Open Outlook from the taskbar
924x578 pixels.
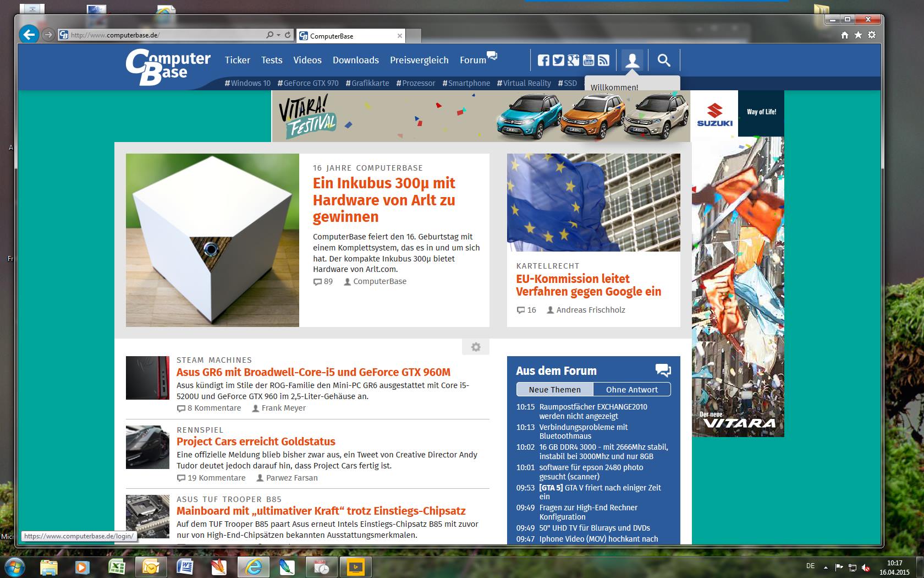coord(151,566)
